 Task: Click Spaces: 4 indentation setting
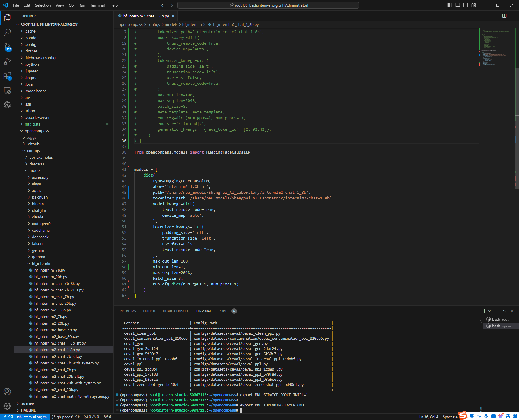click(x=450, y=417)
